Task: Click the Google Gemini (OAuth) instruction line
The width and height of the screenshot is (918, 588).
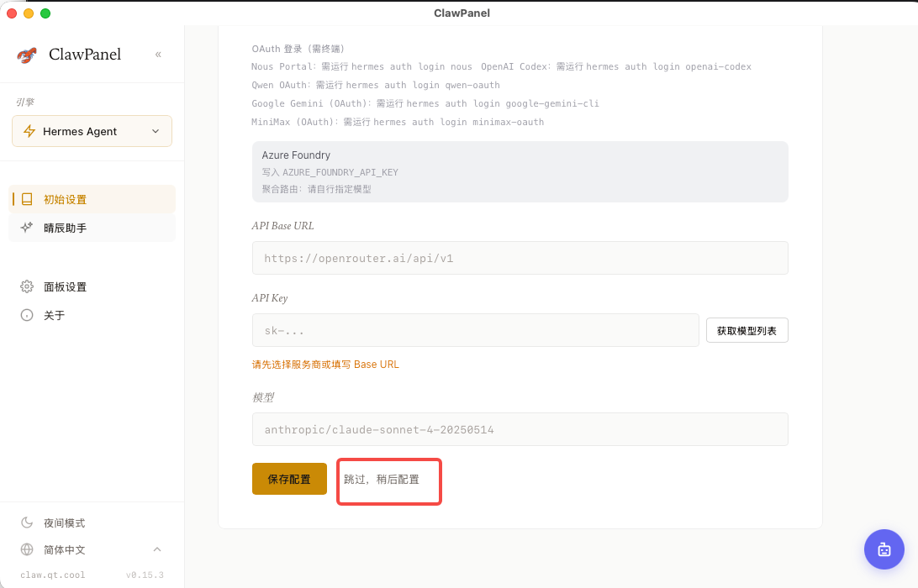Action: pos(425,103)
